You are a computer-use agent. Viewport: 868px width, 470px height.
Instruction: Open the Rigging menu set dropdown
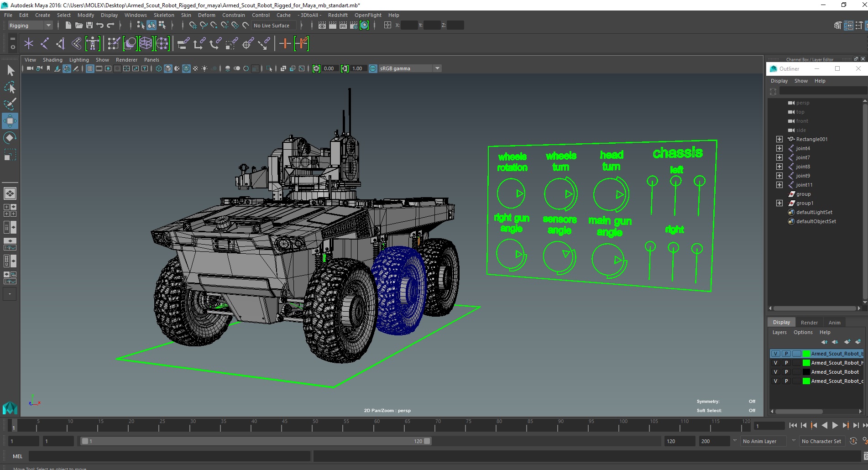click(x=30, y=26)
